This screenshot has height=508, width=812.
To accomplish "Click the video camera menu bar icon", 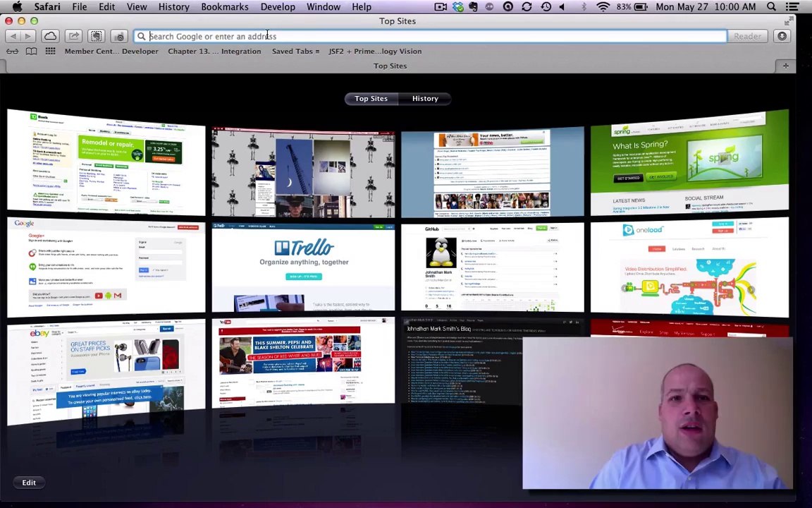I will 440,7.
